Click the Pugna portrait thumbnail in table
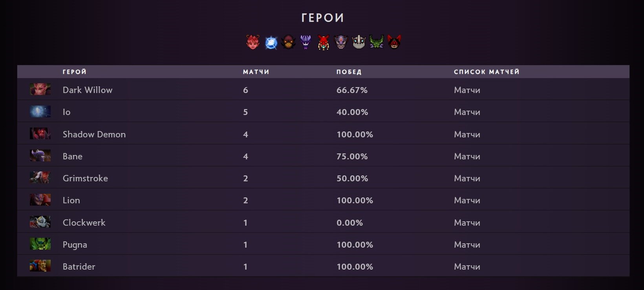This screenshot has height=290, width=644. pos(40,244)
